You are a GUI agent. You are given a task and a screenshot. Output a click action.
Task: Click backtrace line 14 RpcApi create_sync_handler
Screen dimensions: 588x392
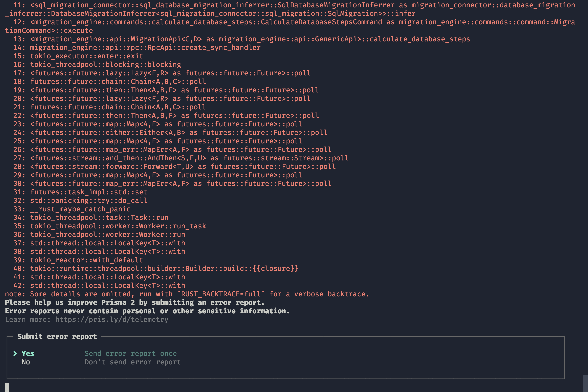145,47
